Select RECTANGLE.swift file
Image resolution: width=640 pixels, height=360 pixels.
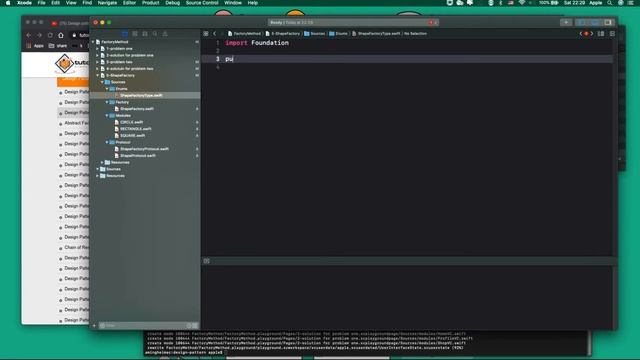click(136, 129)
